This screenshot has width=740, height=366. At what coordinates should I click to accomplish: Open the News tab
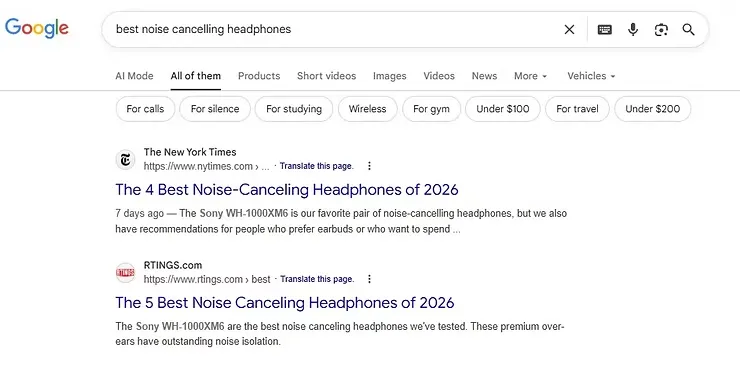tap(484, 76)
